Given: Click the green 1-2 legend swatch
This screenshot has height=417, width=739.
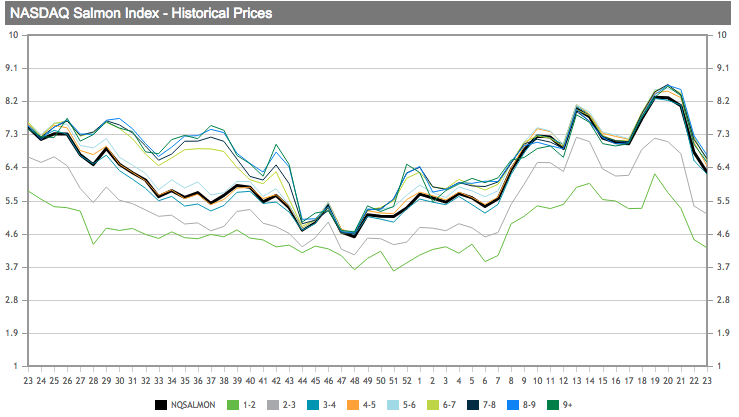Looking at the screenshot, I should coord(233,405).
